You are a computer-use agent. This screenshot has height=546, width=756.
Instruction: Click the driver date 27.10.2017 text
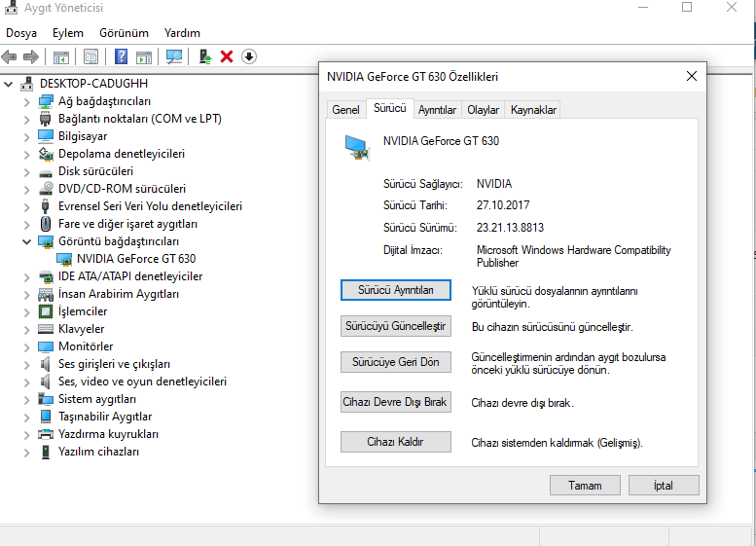[503, 205]
